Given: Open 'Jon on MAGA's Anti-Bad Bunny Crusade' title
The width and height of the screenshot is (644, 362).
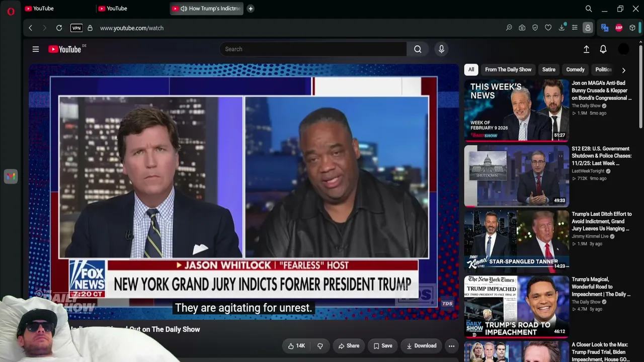Looking at the screenshot, I should 602,90.
